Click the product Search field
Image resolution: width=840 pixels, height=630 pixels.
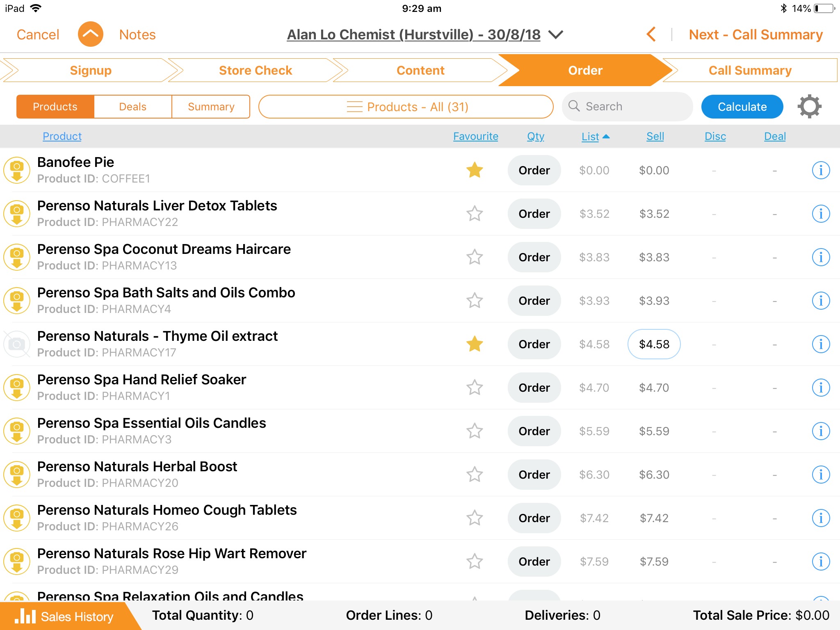pos(628,107)
